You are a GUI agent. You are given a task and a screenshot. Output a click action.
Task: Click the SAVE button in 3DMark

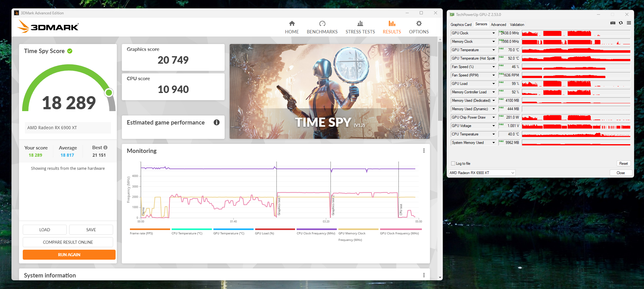(x=91, y=230)
